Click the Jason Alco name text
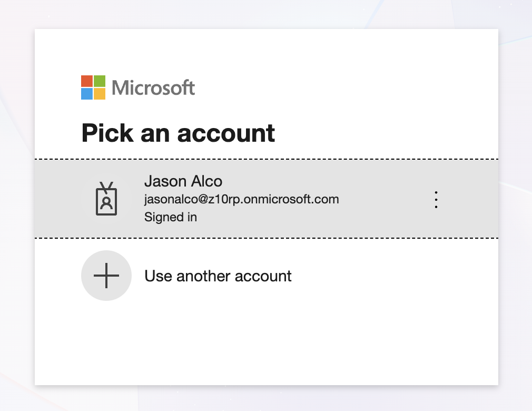Viewport: 532px width, 411px height. coord(183,181)
